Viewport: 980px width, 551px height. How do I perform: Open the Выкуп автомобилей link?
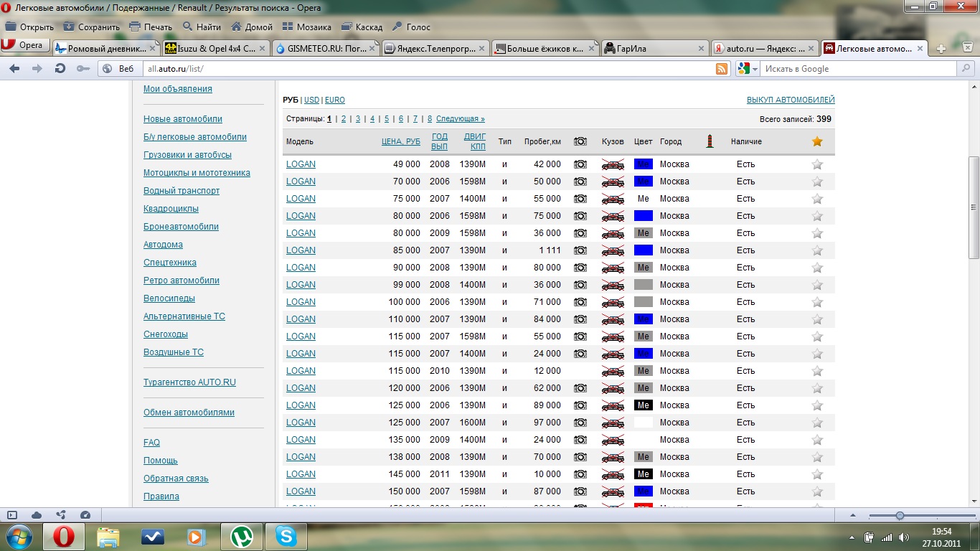pos(790,100)
